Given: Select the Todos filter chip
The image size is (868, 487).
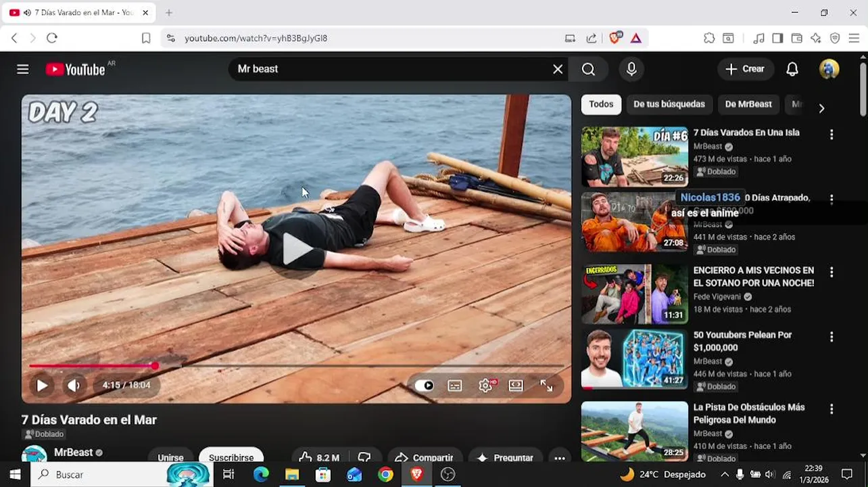Looking at the screenshot, I should [x=601, y=104].
